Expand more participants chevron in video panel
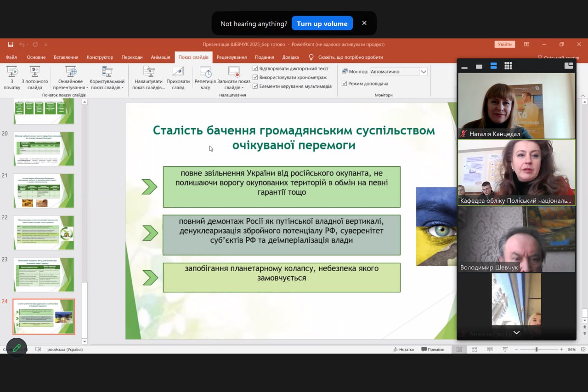The width and height of the screenshot is (588, 392). pos(516,332)
